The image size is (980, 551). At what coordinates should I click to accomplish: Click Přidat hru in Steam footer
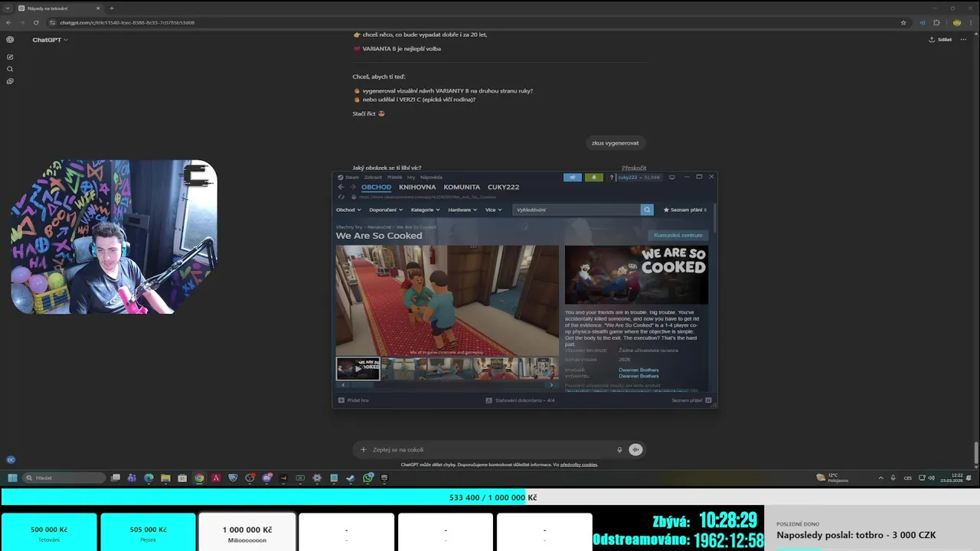353,400
